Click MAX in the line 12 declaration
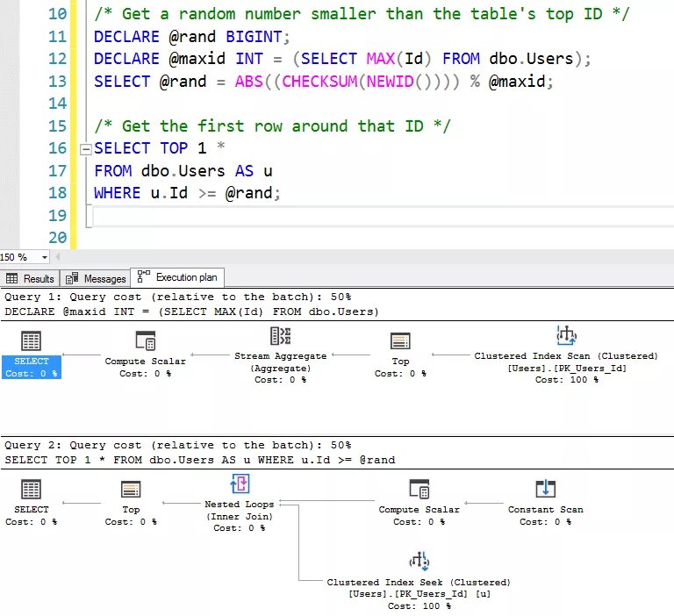 380,59
